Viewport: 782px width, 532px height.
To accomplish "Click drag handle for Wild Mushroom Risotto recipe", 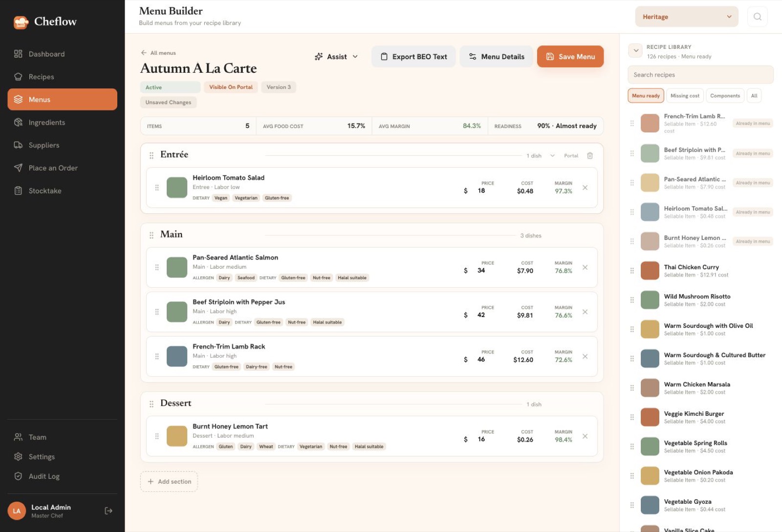I will pos(632,300).
